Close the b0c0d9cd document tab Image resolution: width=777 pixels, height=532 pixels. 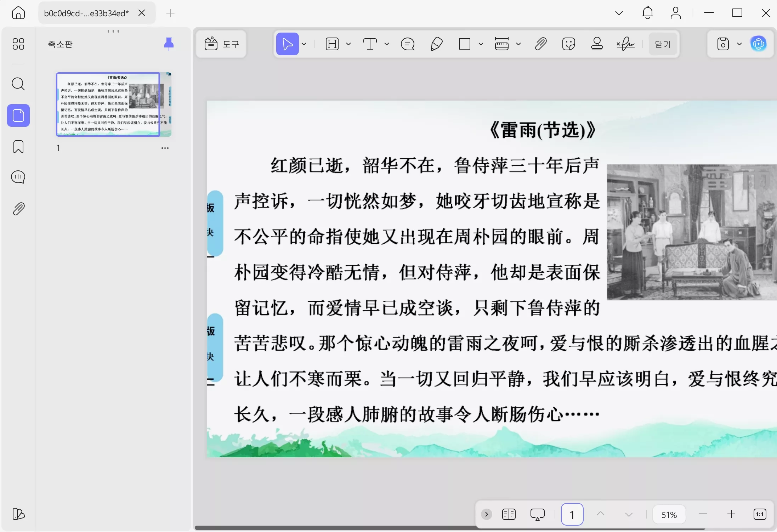[142, 13]
